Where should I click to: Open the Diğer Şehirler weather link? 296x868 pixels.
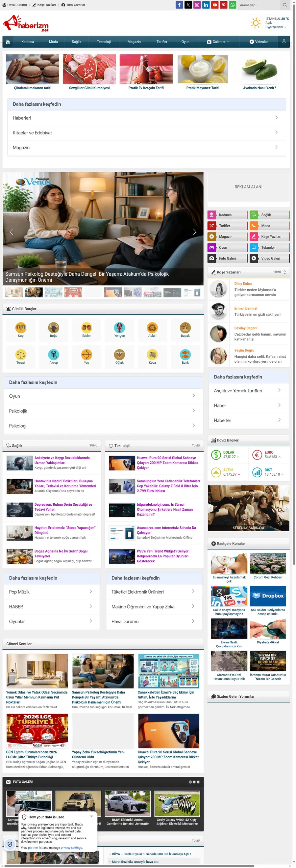276,27
